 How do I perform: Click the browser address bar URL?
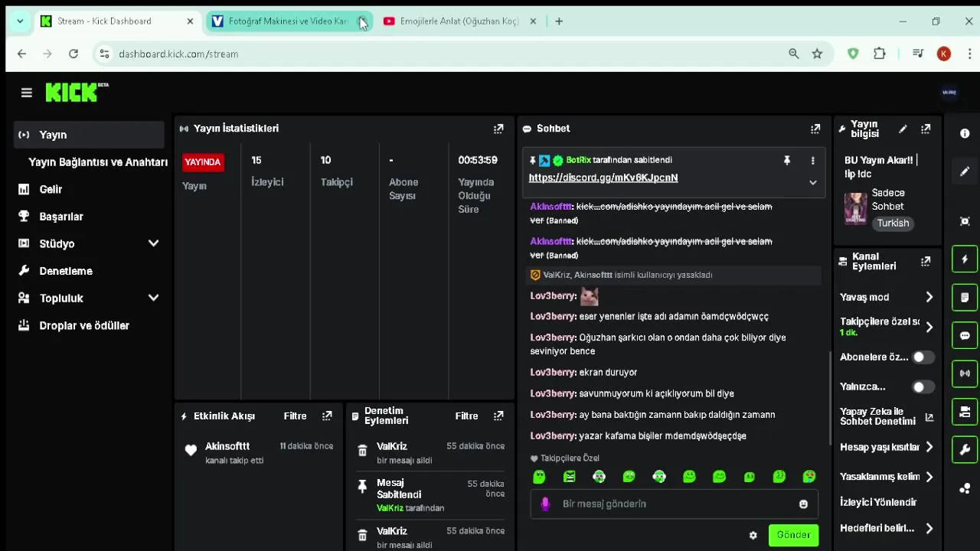178,54
